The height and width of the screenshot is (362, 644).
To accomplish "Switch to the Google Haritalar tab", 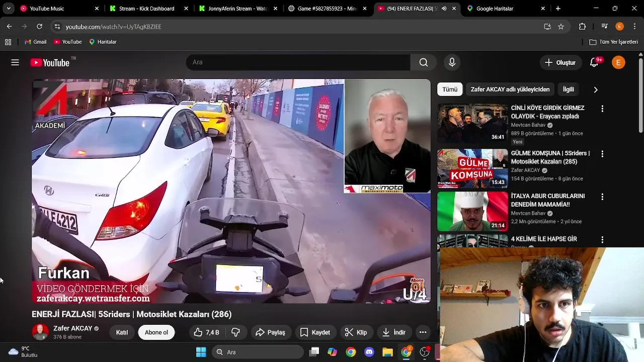I will [x=506, y=9].
